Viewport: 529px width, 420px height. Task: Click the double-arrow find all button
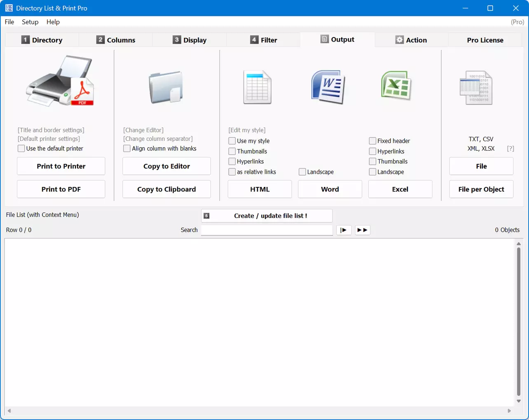click(x=362, y=230)
